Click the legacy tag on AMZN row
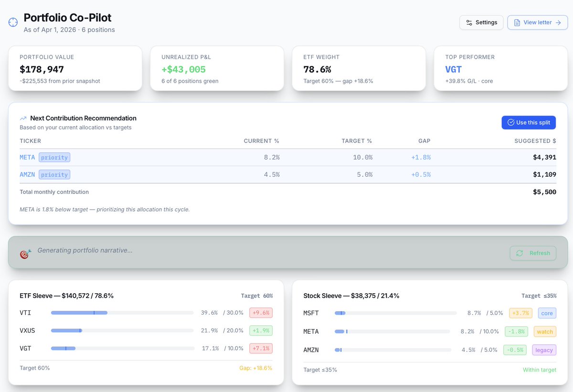This screenshot has width=573, height=392. 544,350
